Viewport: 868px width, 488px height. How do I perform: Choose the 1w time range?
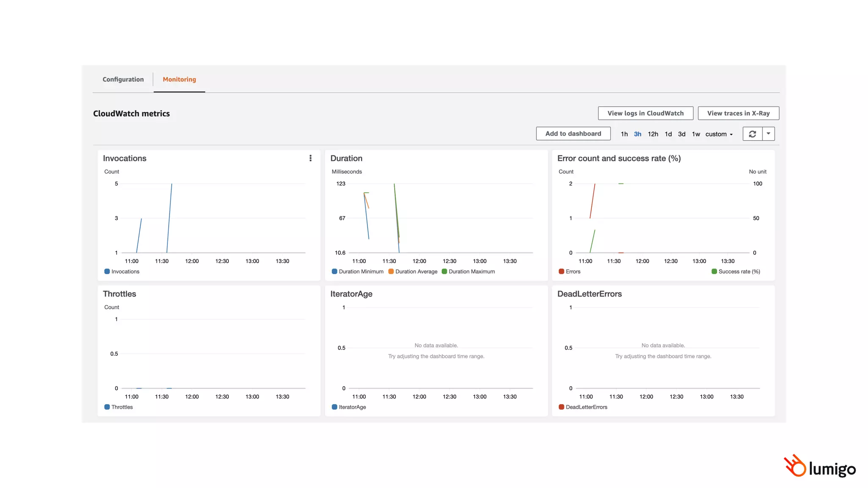tap(696, 134)
